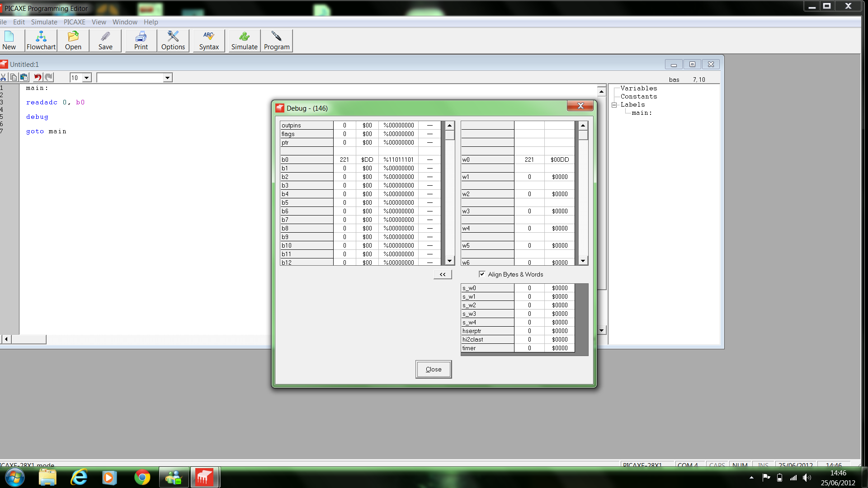Image resolution: width=868 pixels, height=488 pixels.
Task: Open the Help menu
Action: (151, 22)
